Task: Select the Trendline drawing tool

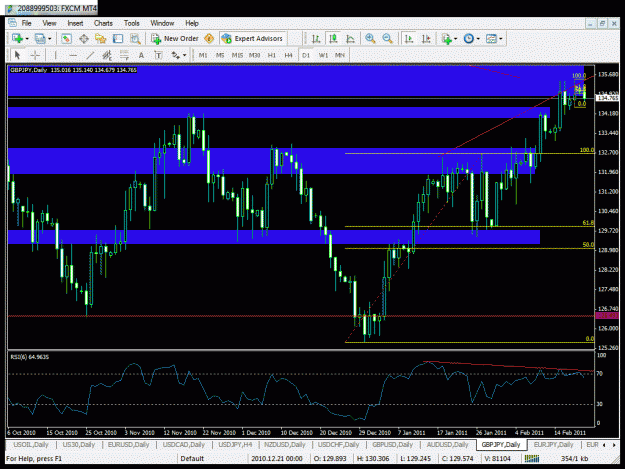Action: tap(90, 55)
